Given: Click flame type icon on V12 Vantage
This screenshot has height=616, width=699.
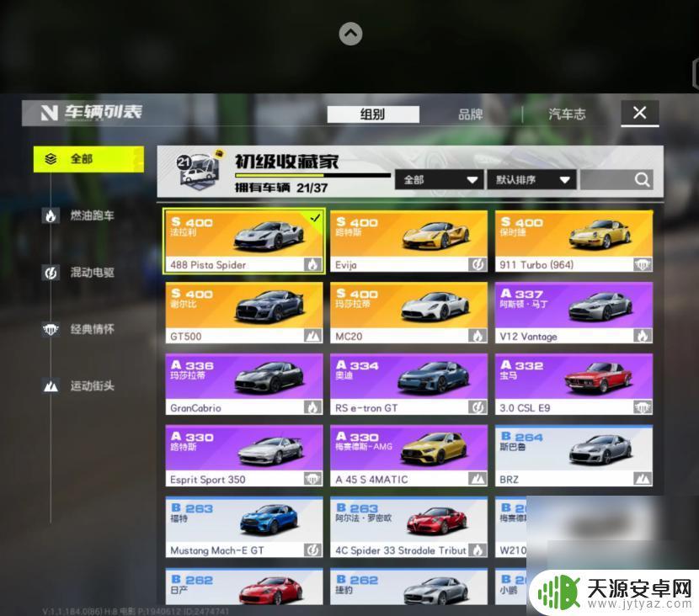Looking at the screenshot, I should [643, 336].
